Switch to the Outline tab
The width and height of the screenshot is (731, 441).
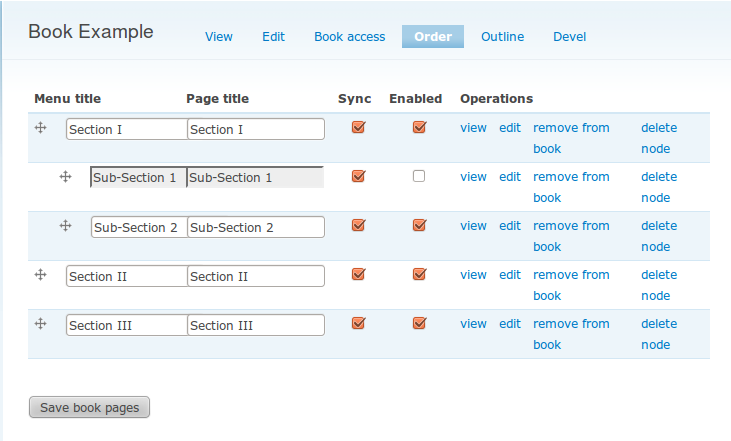503,36
